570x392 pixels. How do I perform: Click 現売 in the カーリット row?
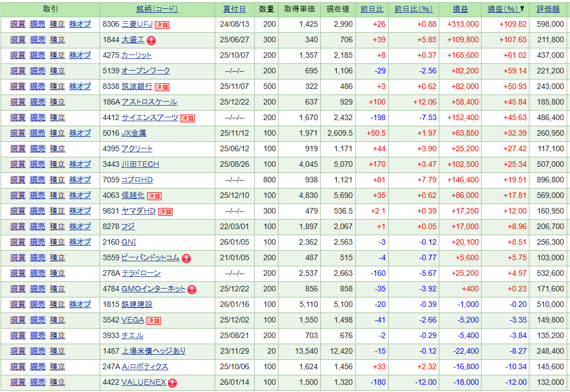tap(37, 56)
